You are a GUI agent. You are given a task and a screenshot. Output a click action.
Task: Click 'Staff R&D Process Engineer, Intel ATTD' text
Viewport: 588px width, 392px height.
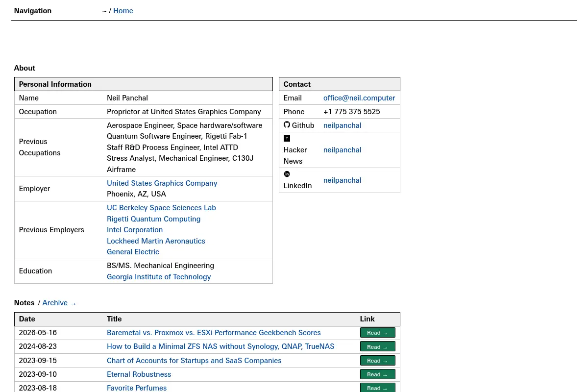pos(172,147)
